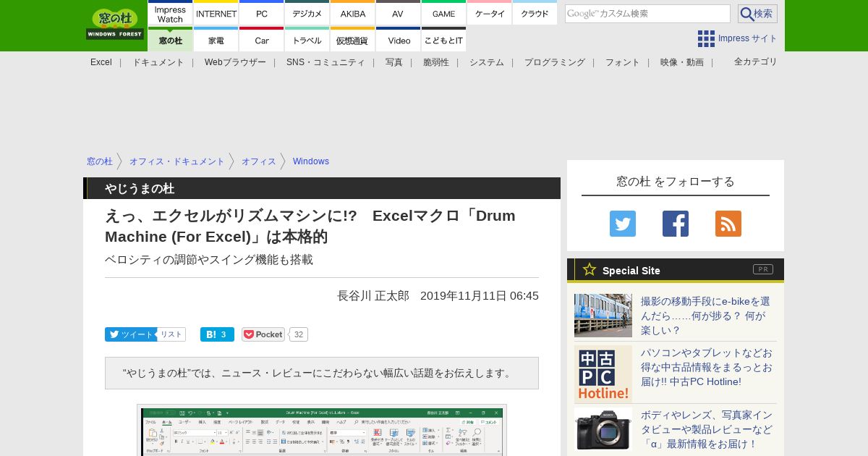Viewport: 868px width, 456px height.
Task: Open the Impress サイト grid icon
Action: click(x=706, y=38)
